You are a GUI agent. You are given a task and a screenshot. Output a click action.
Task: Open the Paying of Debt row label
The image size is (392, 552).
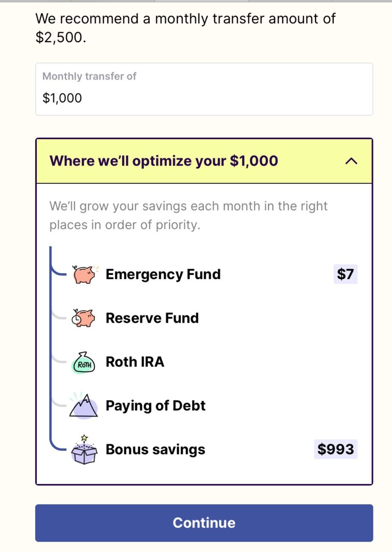(155, 406)
